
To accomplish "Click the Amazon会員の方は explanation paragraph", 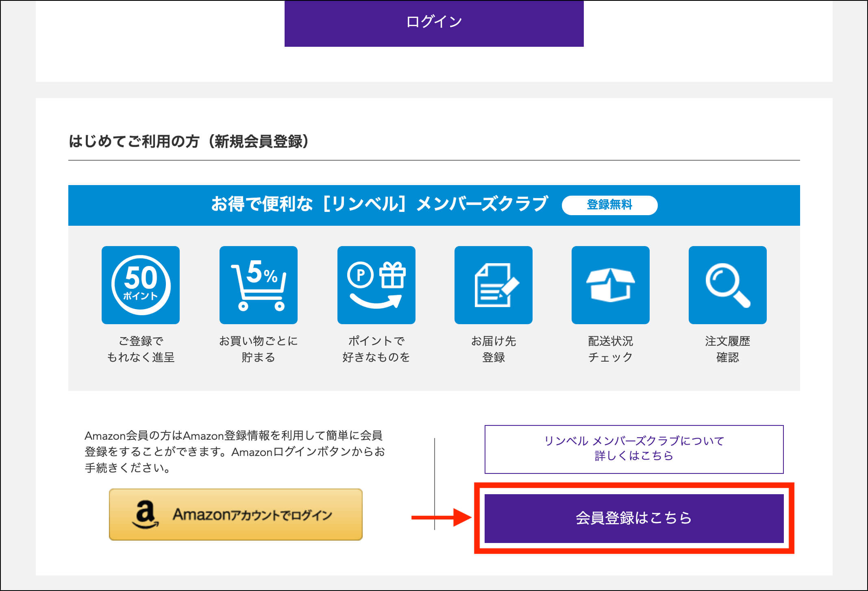I will click(235, 451).
